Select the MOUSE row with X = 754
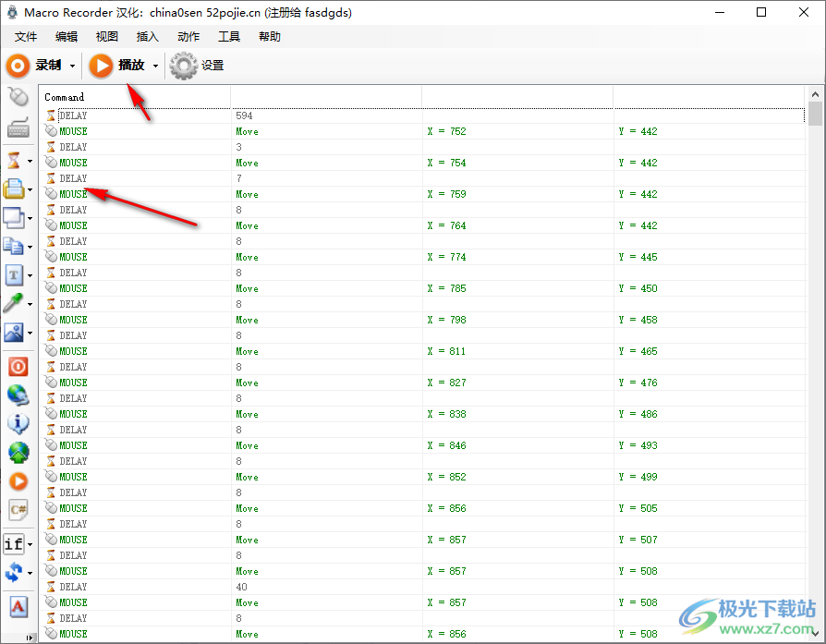This screenshot has width=826, height=644. (x=422, y=163)
